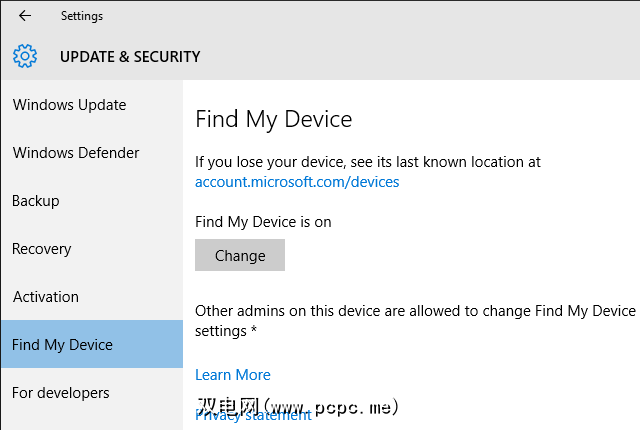Open the Windows Update section
The image size is (640, 430).
(69, 105)
